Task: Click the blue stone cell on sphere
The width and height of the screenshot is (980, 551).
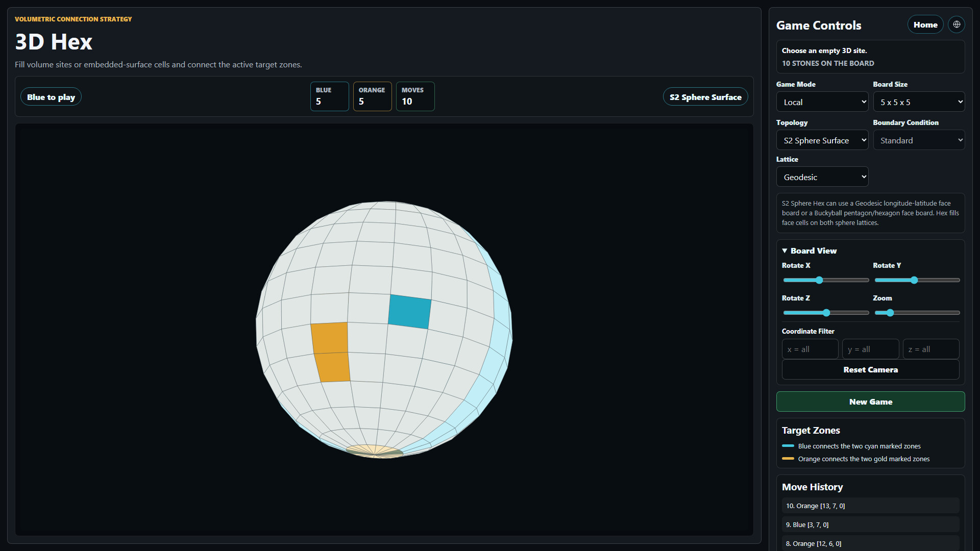Action: [x=409, y=312]
